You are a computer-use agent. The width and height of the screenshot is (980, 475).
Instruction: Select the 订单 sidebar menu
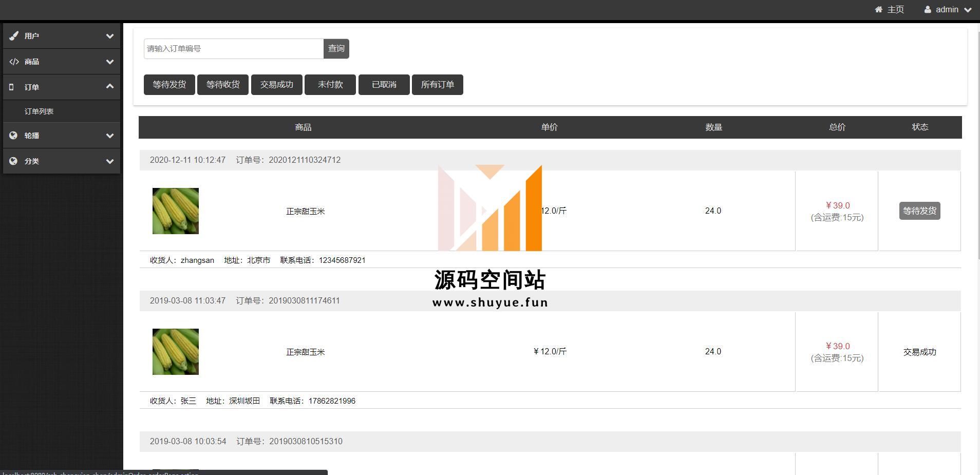[62, 87]
